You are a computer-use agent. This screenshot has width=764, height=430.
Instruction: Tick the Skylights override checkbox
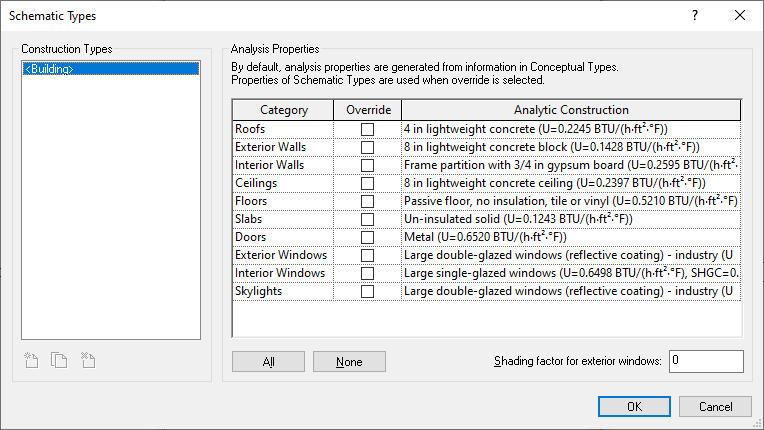368,291
